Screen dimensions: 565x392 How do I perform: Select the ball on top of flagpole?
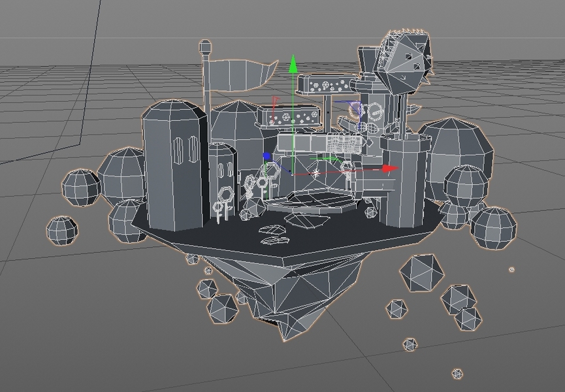pyautogui.click(x=205, y=47)
